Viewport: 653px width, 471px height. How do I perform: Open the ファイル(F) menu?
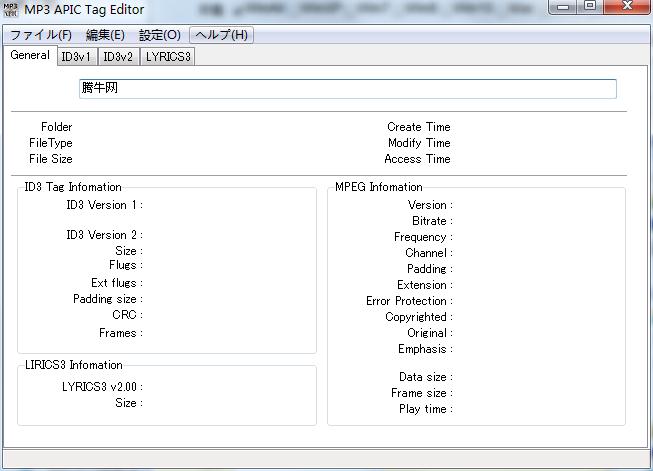(x=40, y=35)
